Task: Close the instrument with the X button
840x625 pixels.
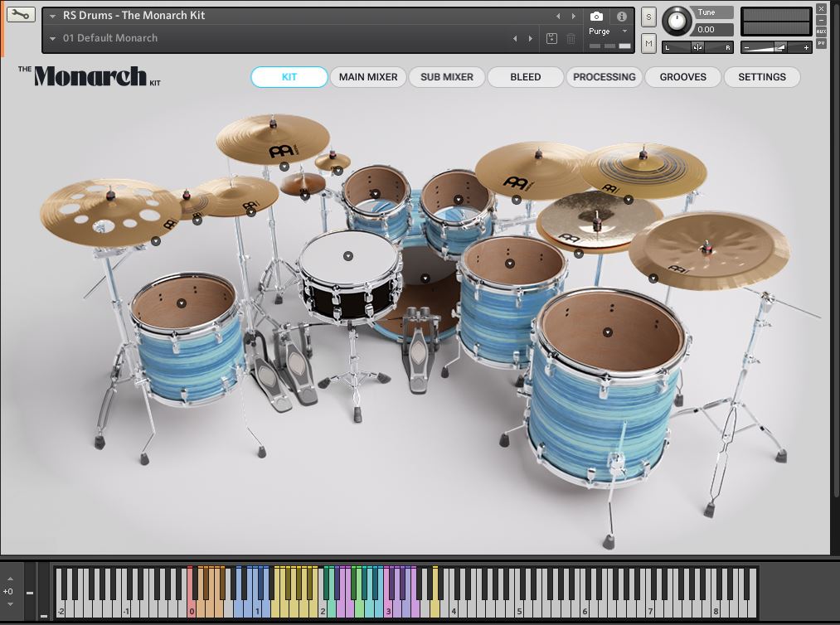Action: pos(821,8)
